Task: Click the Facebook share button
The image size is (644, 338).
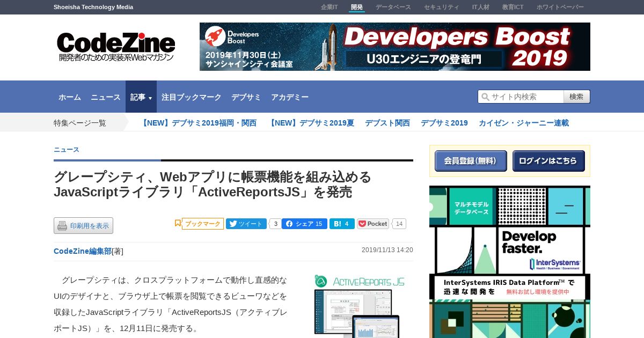Action: pos(304,224)
